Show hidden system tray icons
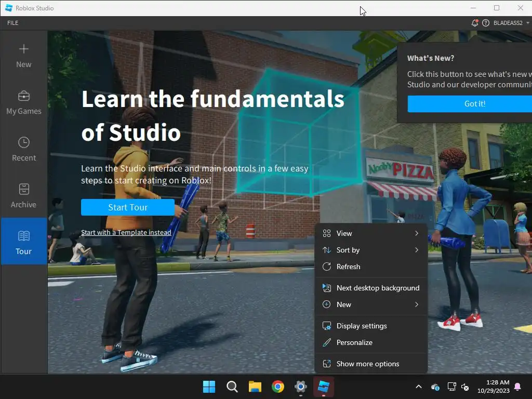This screenshot has height=399, width=532. [419, 387]
